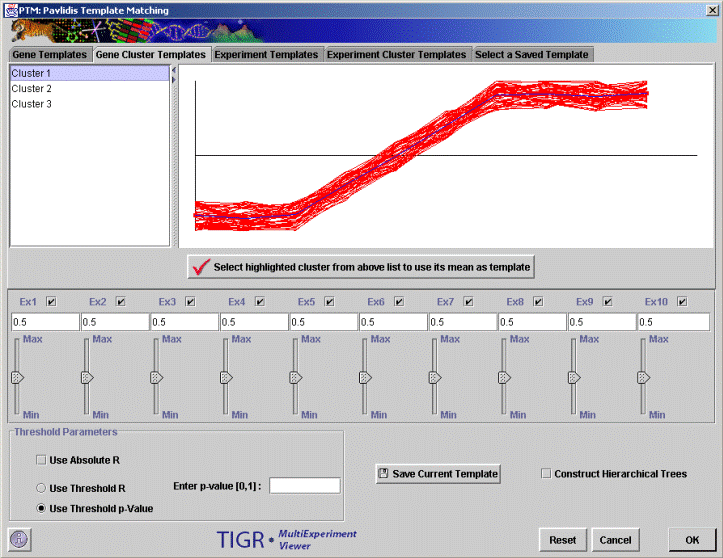Open the Select a Saved Template tab
Image resolution: width=723 pixels, height=558 pixels.
coord(532,54)
